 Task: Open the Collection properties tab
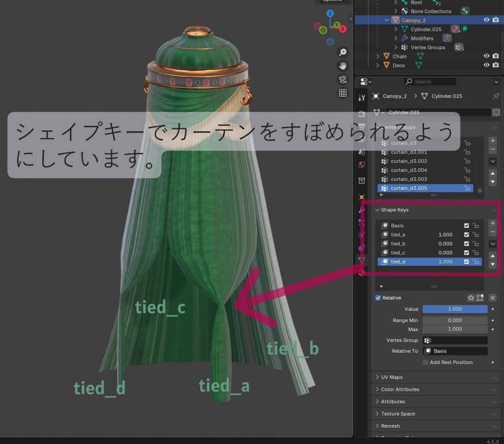[362, 181]
